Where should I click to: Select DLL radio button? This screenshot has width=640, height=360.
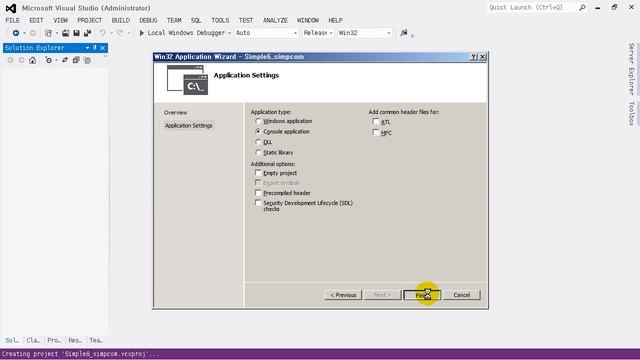point(258,142)
